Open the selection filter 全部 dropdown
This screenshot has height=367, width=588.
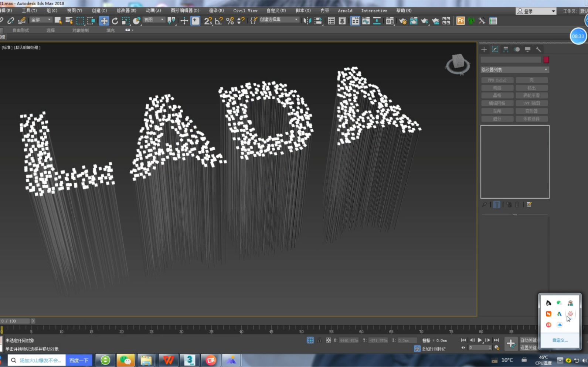[x=41, y=20]
